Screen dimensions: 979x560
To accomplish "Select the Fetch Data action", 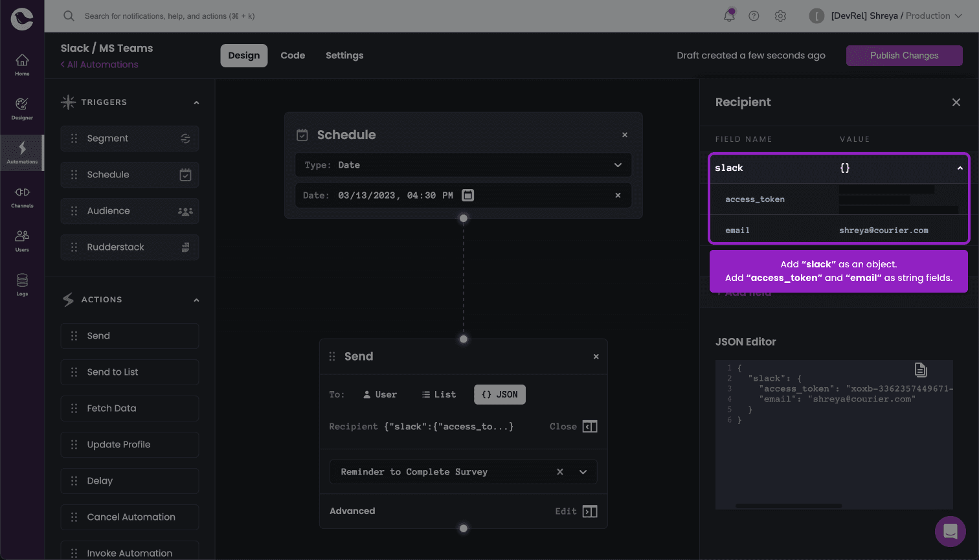I will point(129,408).
